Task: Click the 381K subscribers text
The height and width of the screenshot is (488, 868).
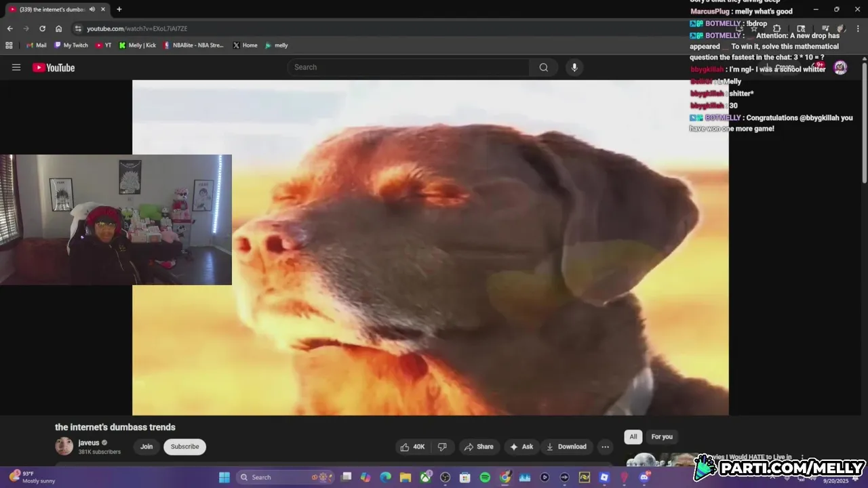Action: (x=100, y=452)
